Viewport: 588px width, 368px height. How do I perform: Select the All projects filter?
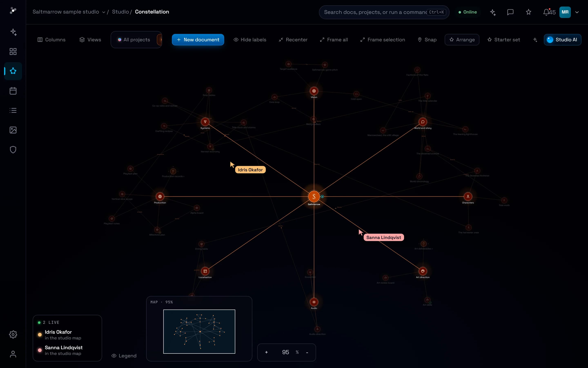(134, 40)
